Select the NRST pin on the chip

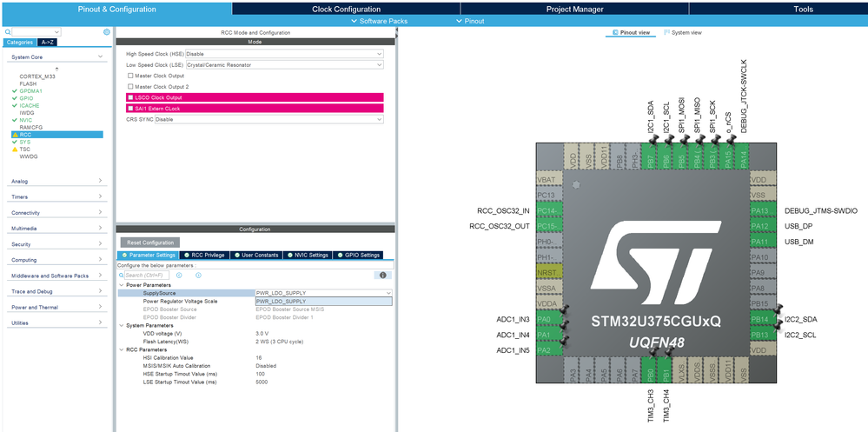pyautogui.click(x=549, y=273)
